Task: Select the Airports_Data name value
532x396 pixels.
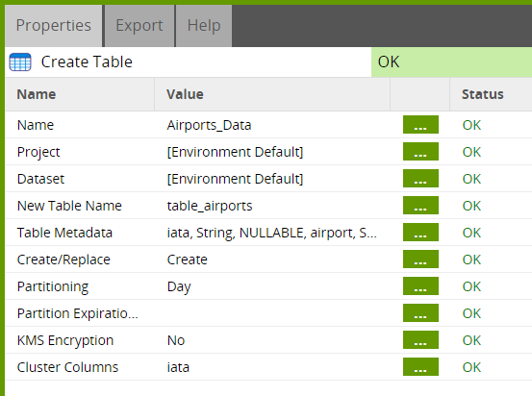Action: [x=209, y=125]
